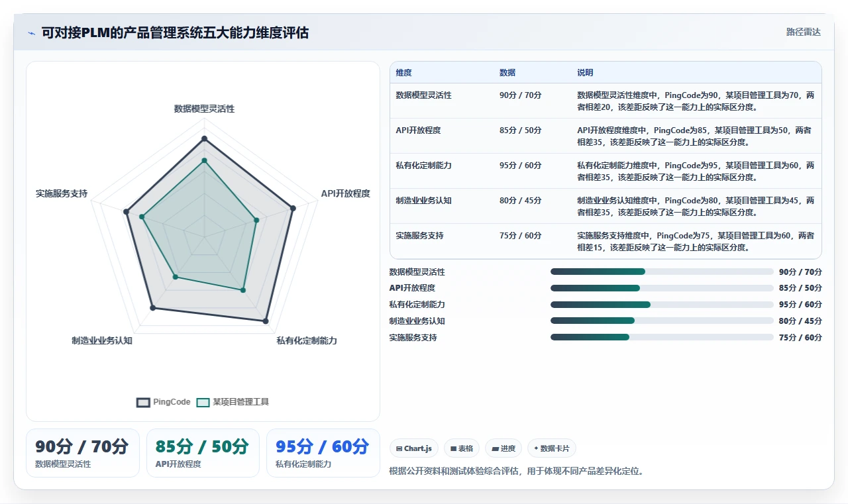Screen dimensions: 848x504
Task: Toggle the PingCode legend swatch
Action: pos(143,402)
